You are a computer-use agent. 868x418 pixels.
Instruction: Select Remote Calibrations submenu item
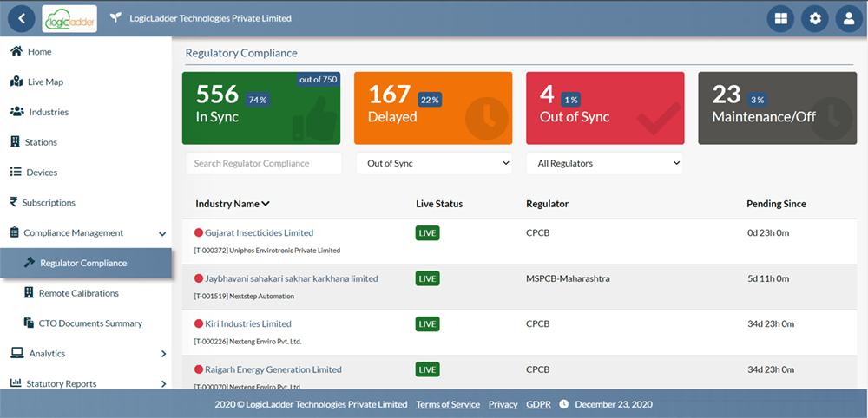click(79, 293)
